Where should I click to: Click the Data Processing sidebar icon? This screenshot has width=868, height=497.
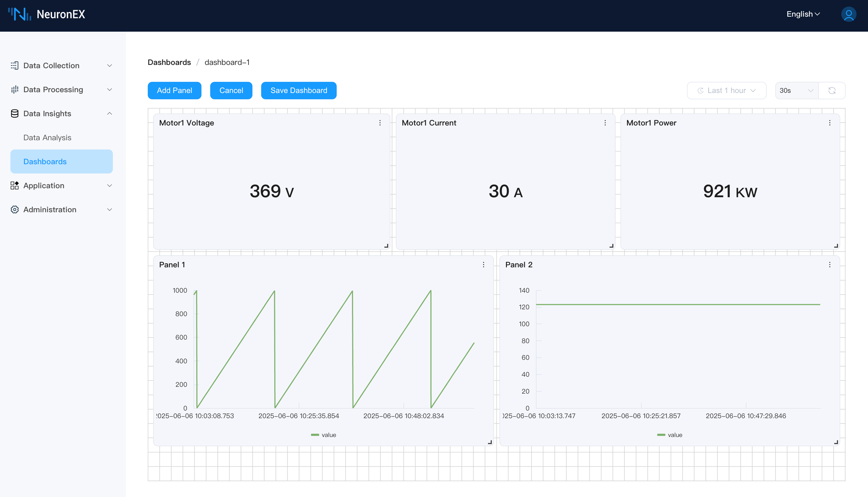click(15, 89)
